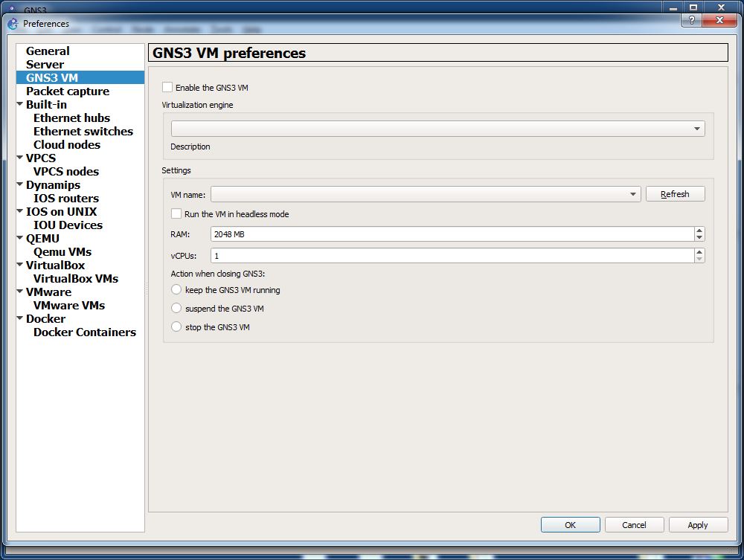The height and width of the screenshot is (560, 744).
Task: Select the VMware category
Action: tap(48, 292)
